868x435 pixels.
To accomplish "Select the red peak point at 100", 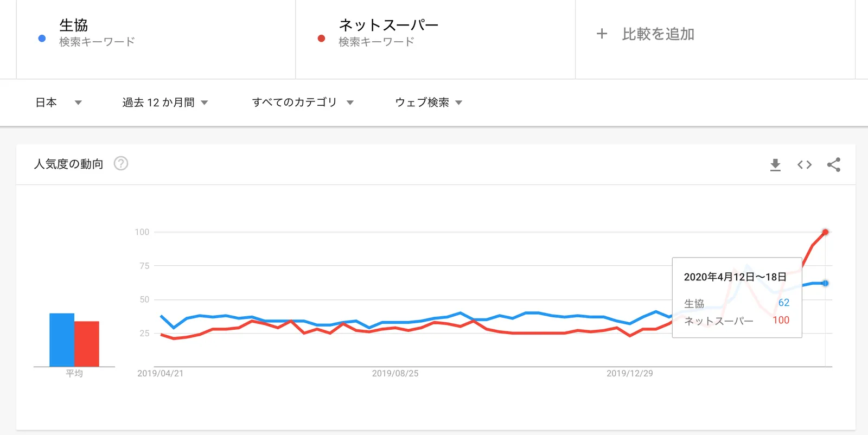I will click(x=825, y=232).
